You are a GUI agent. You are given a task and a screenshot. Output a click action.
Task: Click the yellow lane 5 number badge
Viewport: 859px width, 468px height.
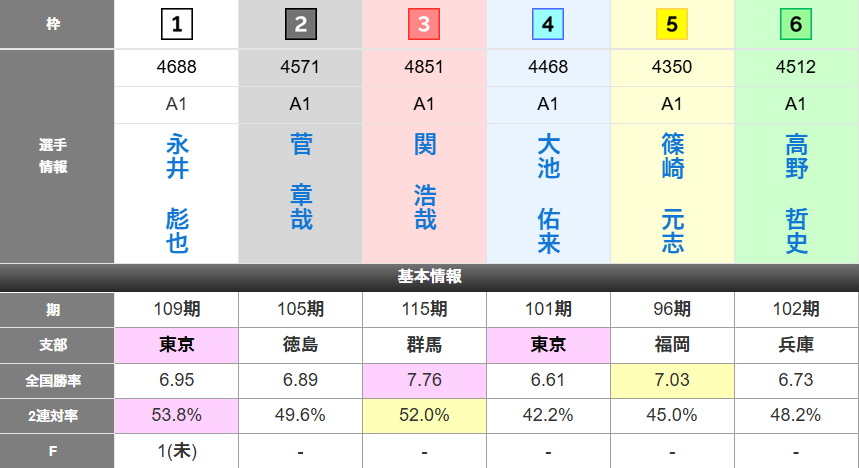tap(672, 24)
